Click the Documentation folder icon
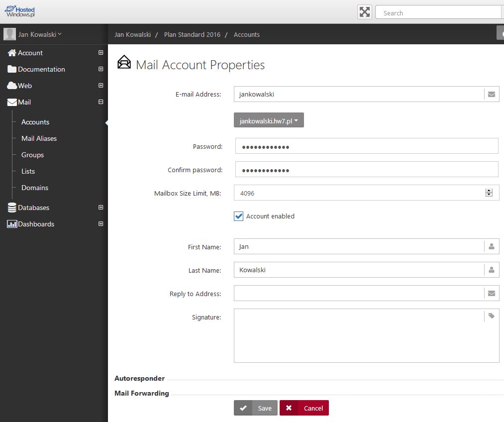This screenshot has width=504, height=422. [x=12, y=69]
